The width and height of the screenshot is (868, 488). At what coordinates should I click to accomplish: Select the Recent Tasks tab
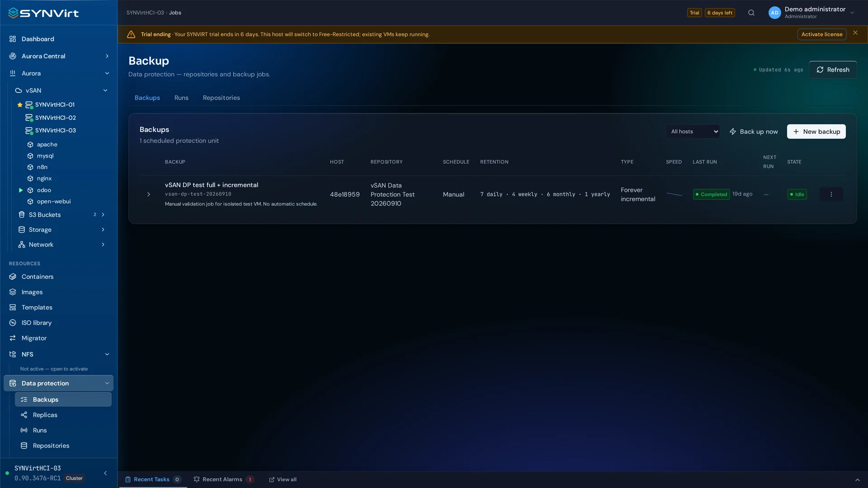(153, 479)
